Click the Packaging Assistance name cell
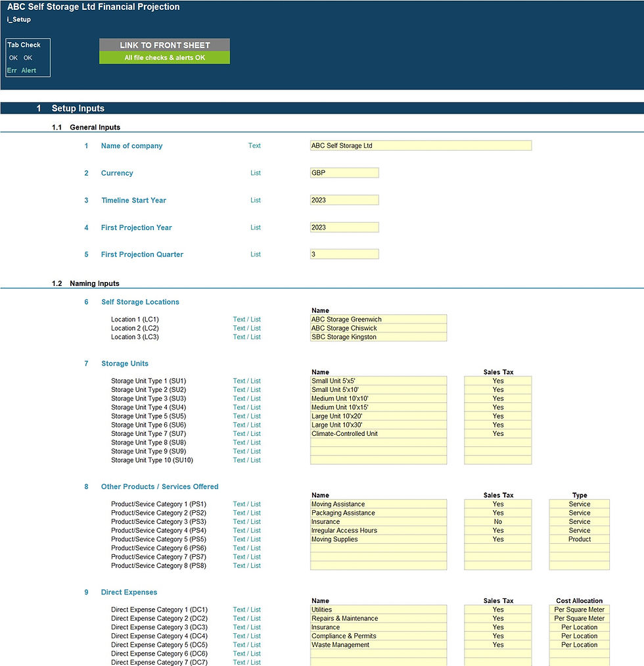 point(379,513)
